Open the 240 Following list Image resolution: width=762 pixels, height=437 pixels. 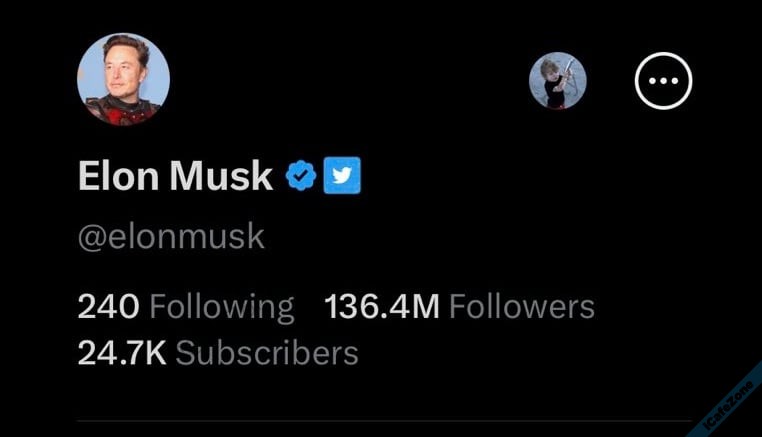186,306
